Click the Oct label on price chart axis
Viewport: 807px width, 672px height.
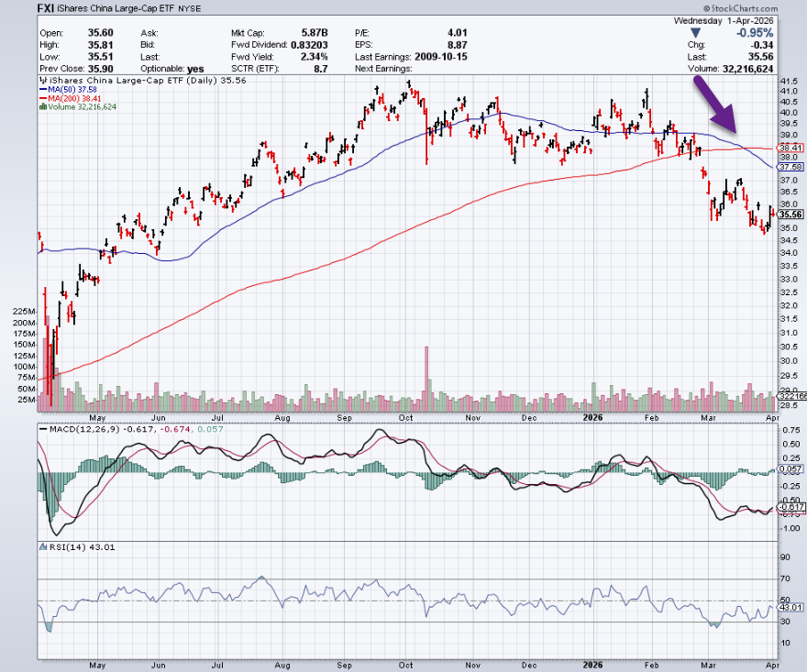[404, 415]
